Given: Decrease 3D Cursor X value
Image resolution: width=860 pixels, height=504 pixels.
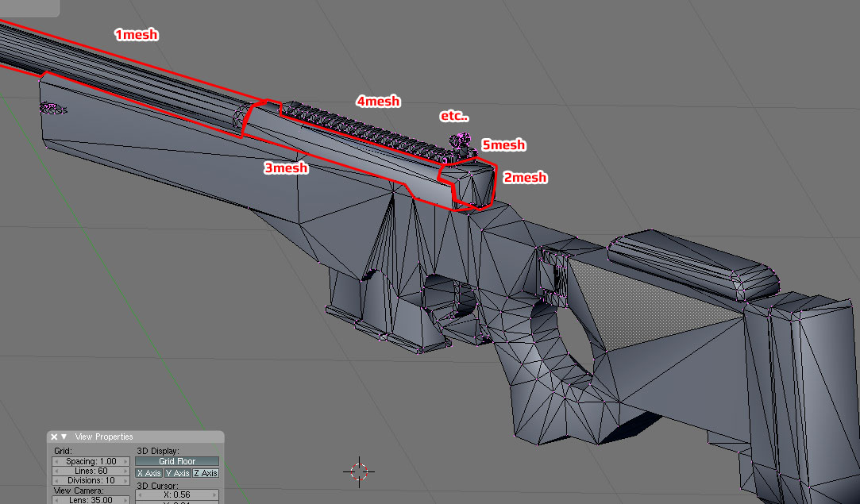Looking at the screenshot, I should (x=140, y=495).
